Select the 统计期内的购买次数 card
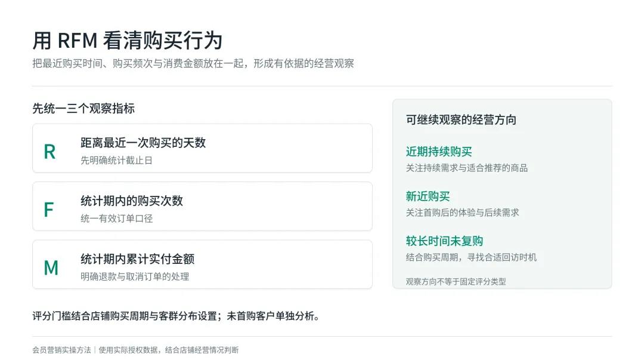The width and height of the screenshot is (644, 363). [203, 207]
